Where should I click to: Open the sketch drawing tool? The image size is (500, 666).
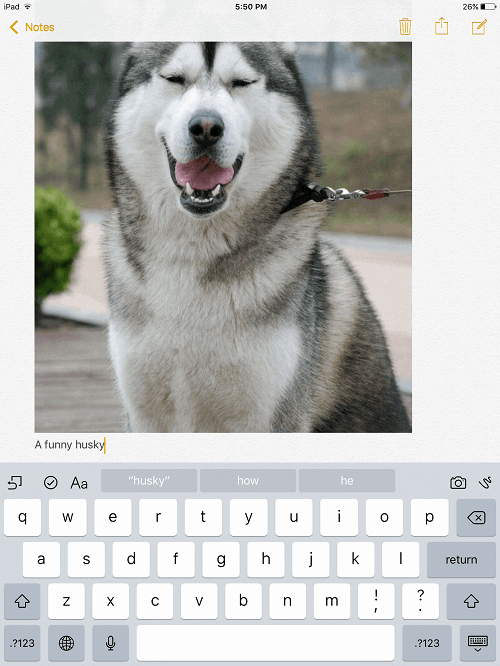pos(485,482)
